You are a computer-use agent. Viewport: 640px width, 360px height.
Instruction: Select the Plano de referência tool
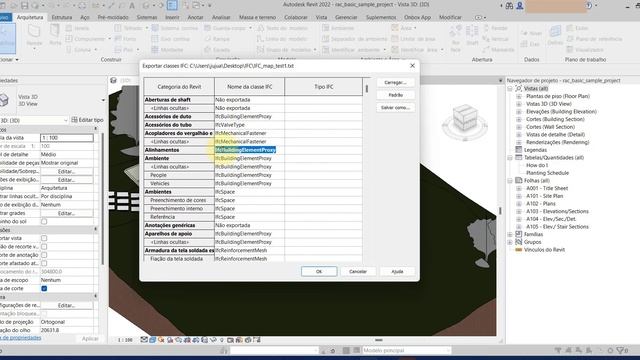coord(594,39)
